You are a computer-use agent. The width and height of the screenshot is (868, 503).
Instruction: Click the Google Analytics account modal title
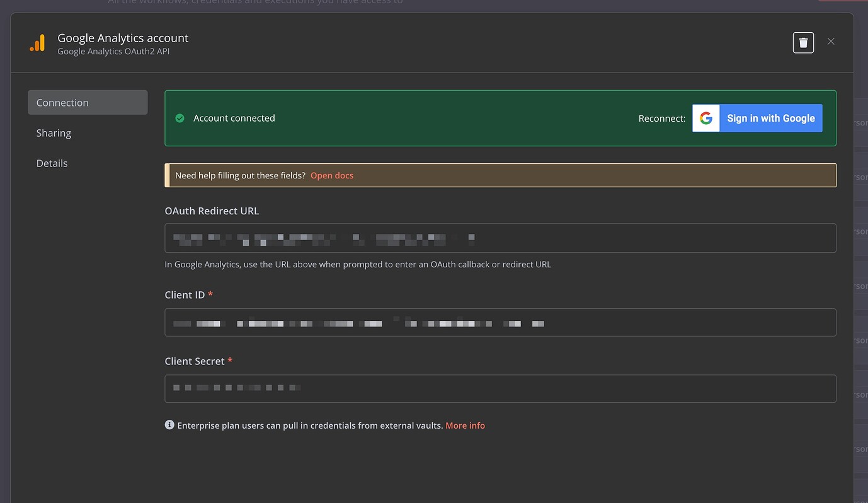click(122, 38)
